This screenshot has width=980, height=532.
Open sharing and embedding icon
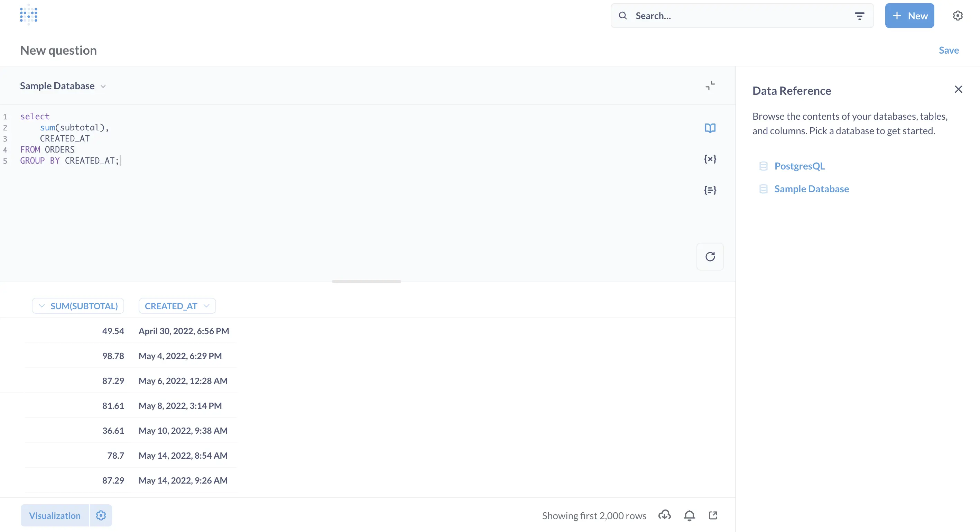coord(713,515)
